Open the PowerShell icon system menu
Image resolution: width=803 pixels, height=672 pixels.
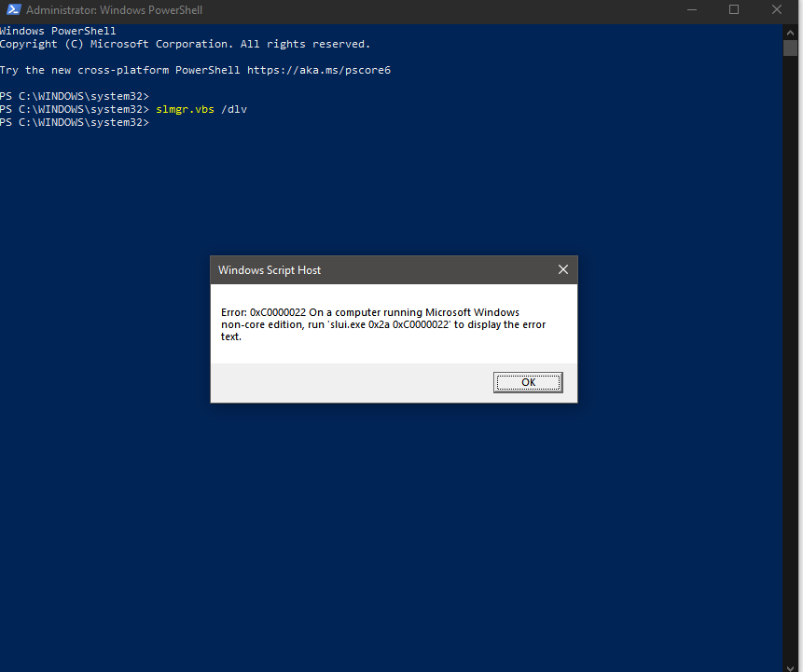coord(13,9)
